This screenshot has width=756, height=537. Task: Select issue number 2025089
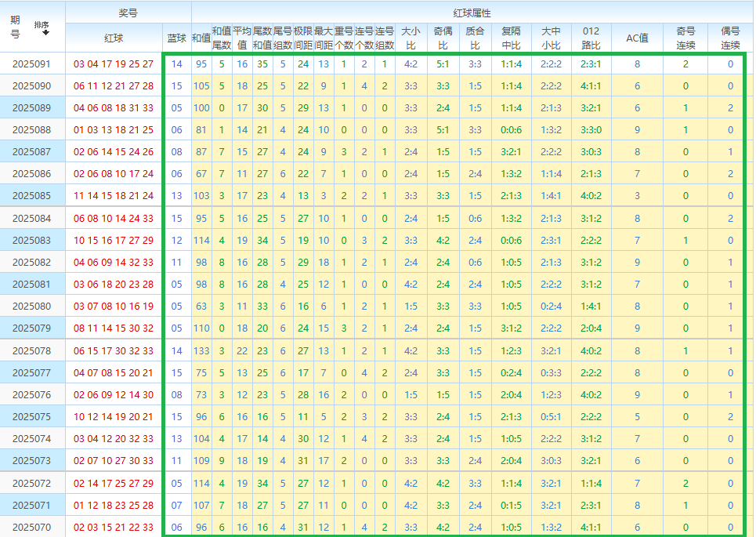31,108
